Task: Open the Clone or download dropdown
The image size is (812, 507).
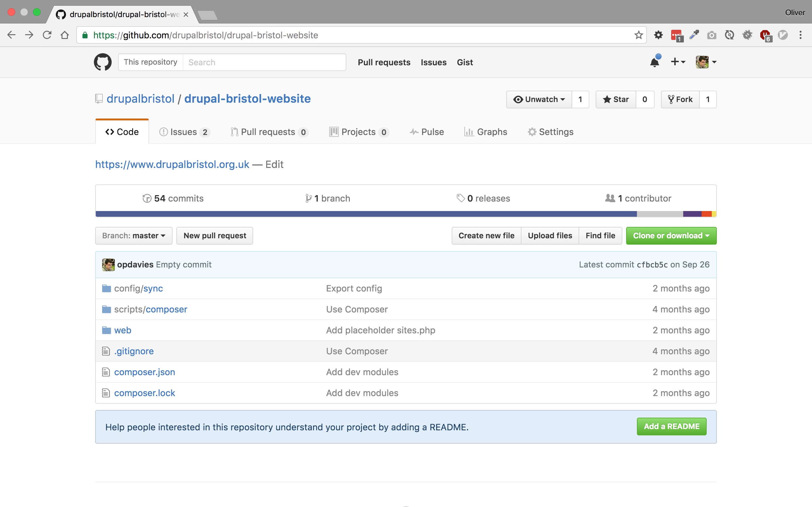Action: click(x=671, y=236)
